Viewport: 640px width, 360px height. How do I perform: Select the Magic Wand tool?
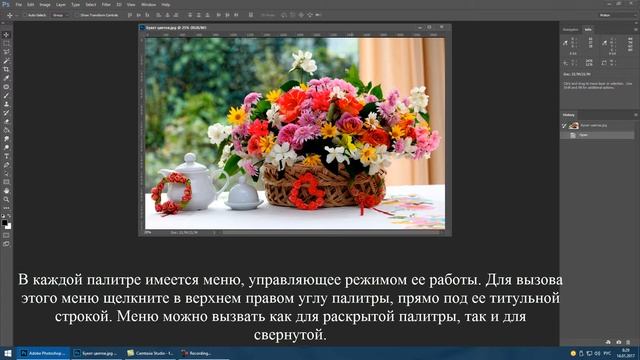tap(6, 61)
